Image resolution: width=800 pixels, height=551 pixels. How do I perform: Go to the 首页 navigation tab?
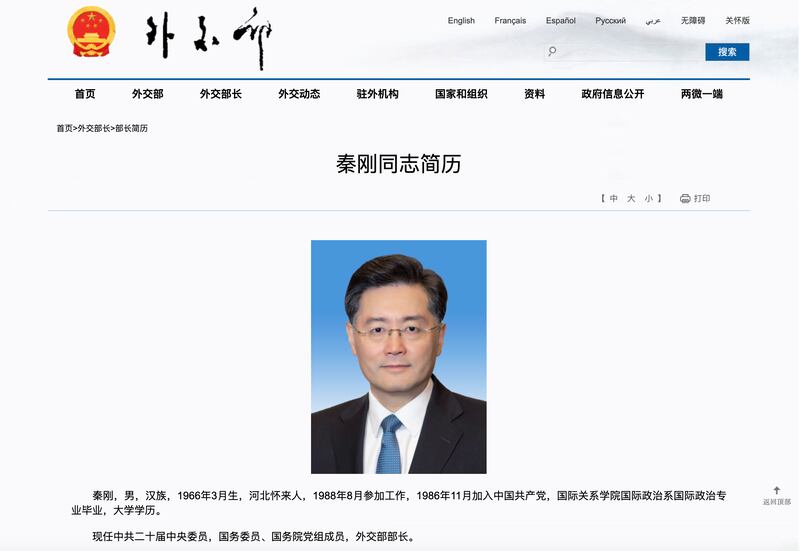click(x=85, y=94)
